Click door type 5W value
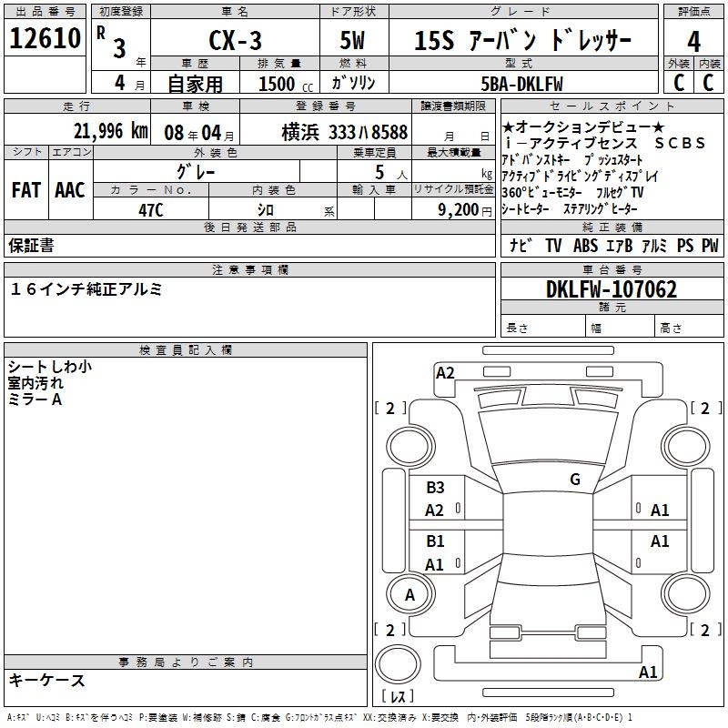Viewport: 728px width, 728px height. click(x=352, y=40)
